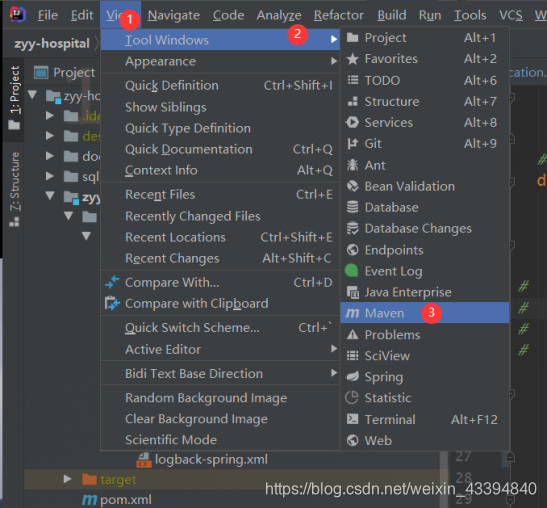Expand the target folder arrow
Image resolution: width=547 pixels, height=508 pixels.
(67, 479)
